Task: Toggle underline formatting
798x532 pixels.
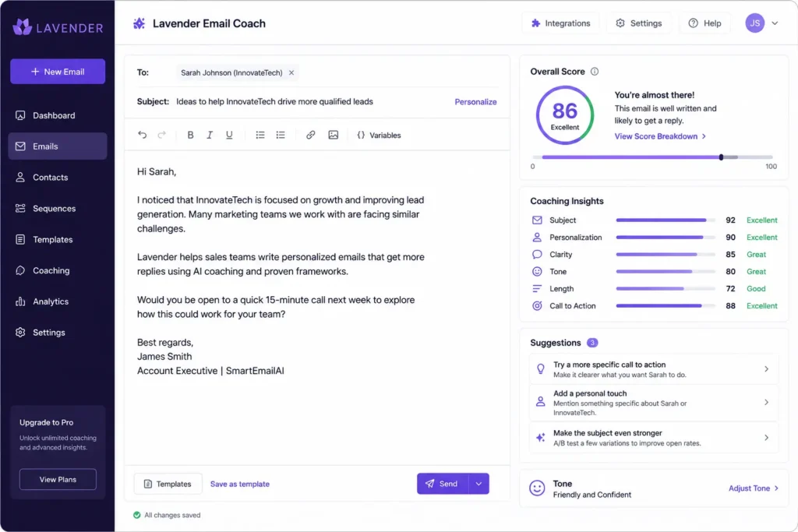Action: 229,135
